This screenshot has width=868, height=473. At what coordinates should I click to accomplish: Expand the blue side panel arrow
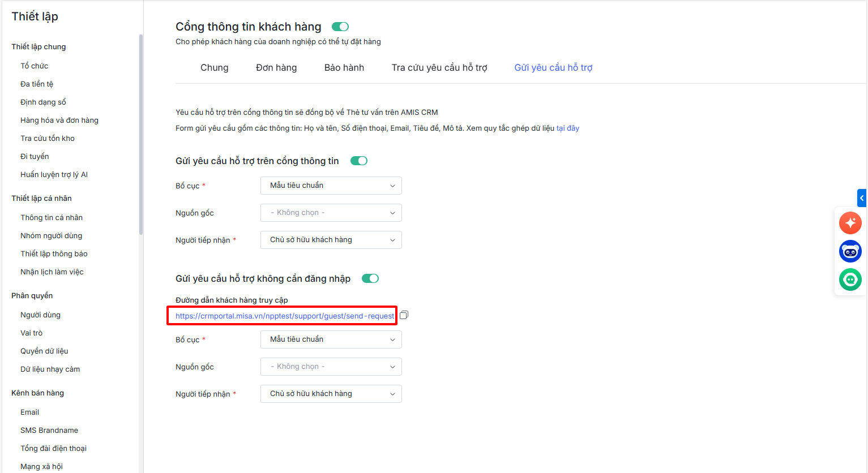tap(861, 198)
